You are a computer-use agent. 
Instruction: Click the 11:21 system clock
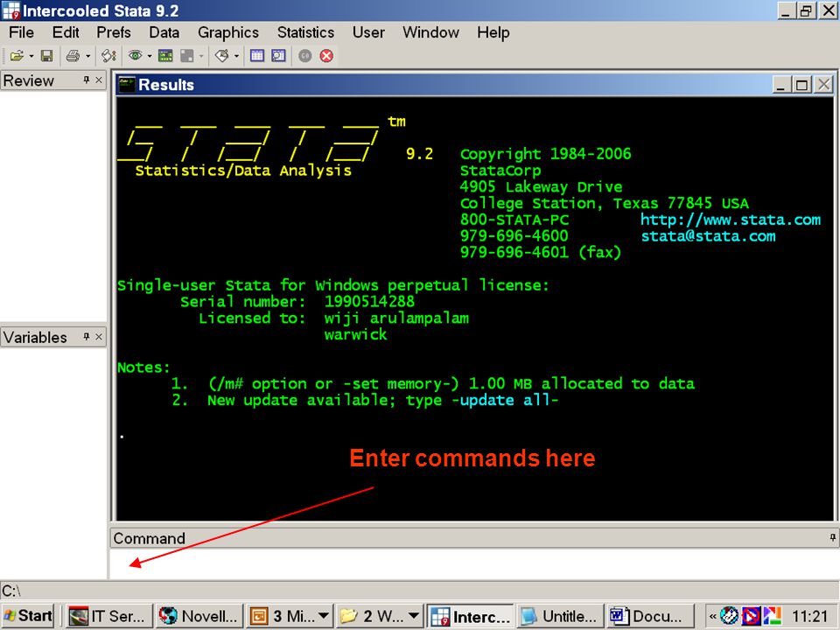[809, 616]
